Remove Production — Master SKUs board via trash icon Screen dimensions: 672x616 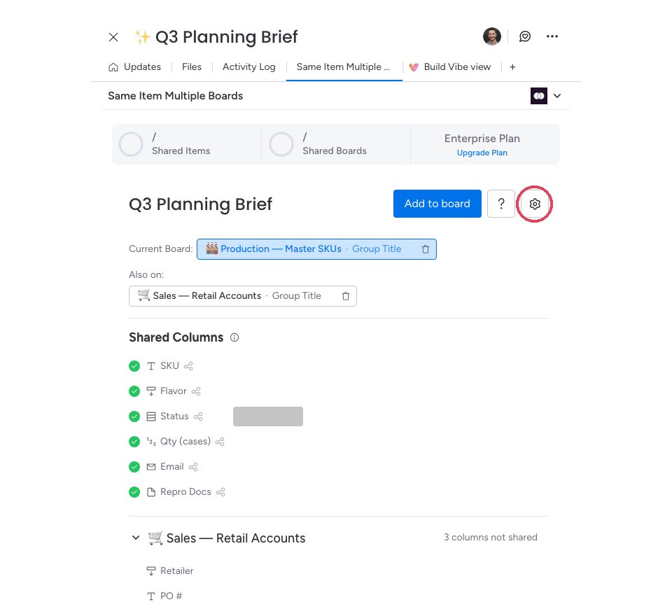(x=425, y=249)
